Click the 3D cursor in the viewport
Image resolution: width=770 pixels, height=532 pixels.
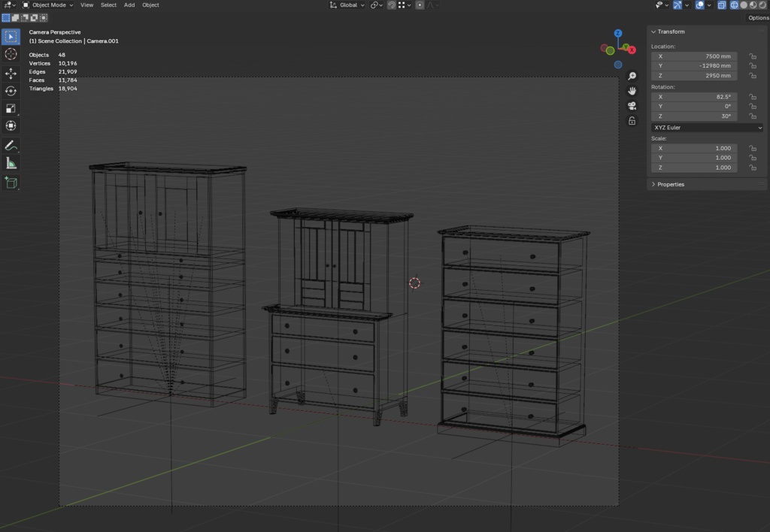tap(414, 283)
